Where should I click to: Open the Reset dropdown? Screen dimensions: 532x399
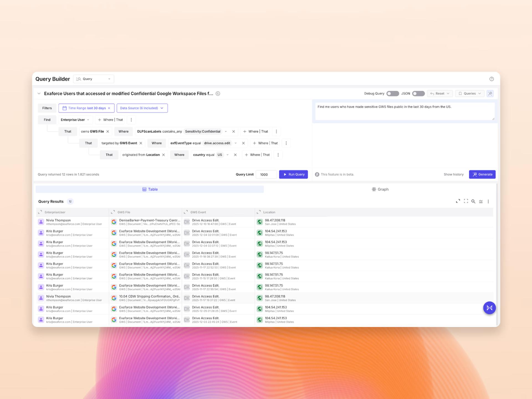440,94
